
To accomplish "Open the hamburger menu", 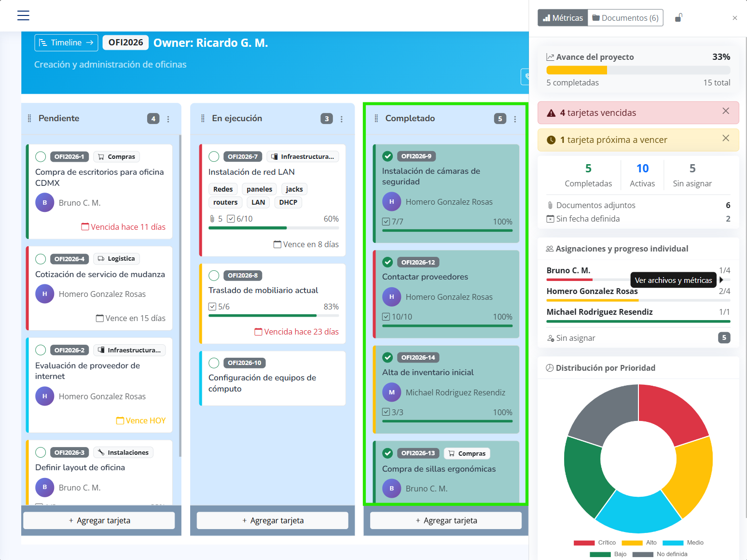I will point(23,15).
